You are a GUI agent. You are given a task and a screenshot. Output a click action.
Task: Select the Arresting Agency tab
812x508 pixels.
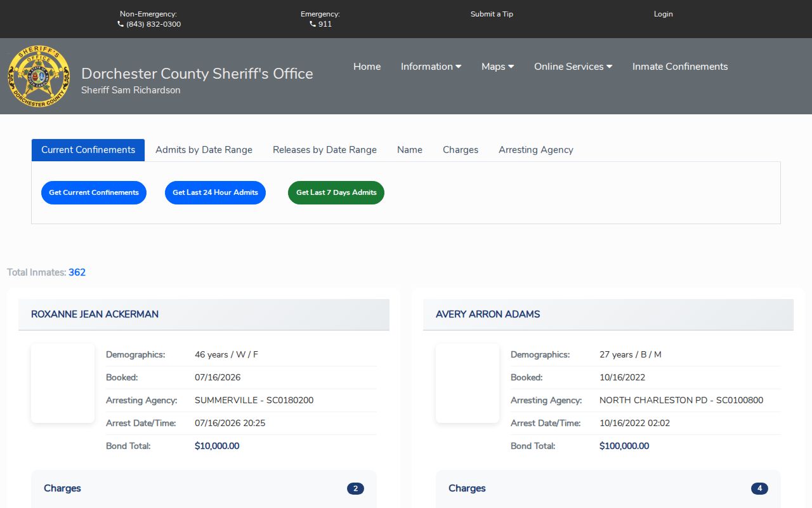click(536, 150)
